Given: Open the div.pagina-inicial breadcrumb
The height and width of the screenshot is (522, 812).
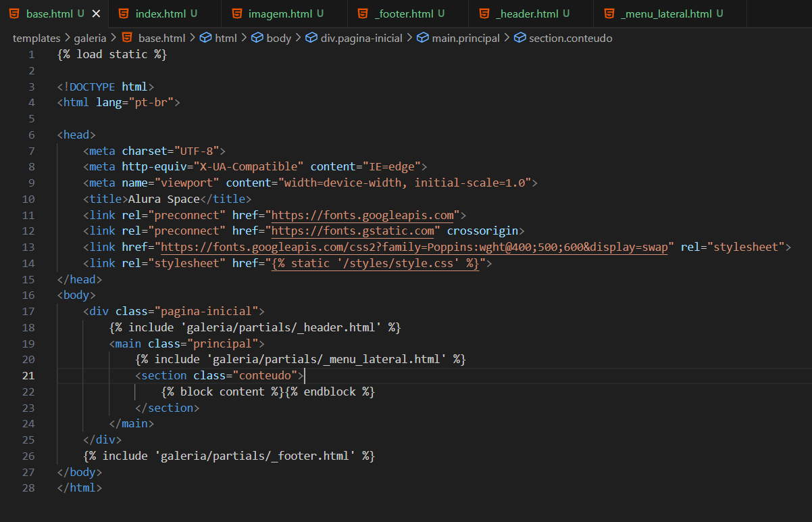Looking at the screenshot, I should pyautogui.click(x=361, y=39).
